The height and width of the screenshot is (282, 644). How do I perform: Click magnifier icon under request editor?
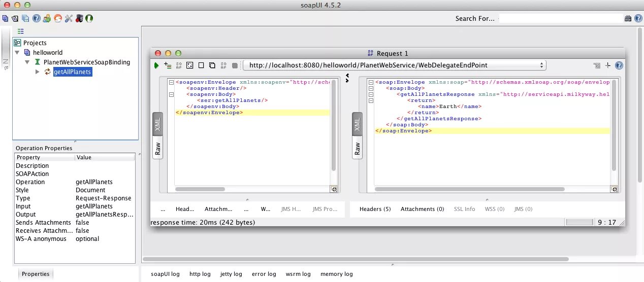tap(334, 189)
